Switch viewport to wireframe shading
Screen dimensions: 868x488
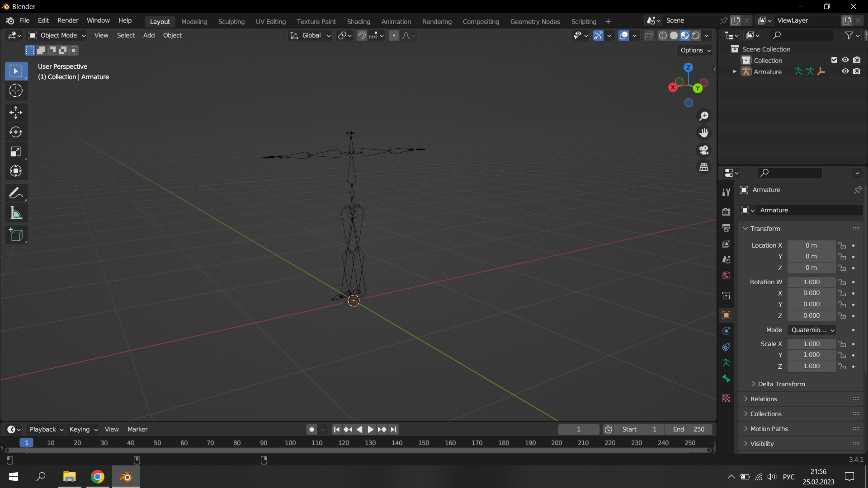663,35
